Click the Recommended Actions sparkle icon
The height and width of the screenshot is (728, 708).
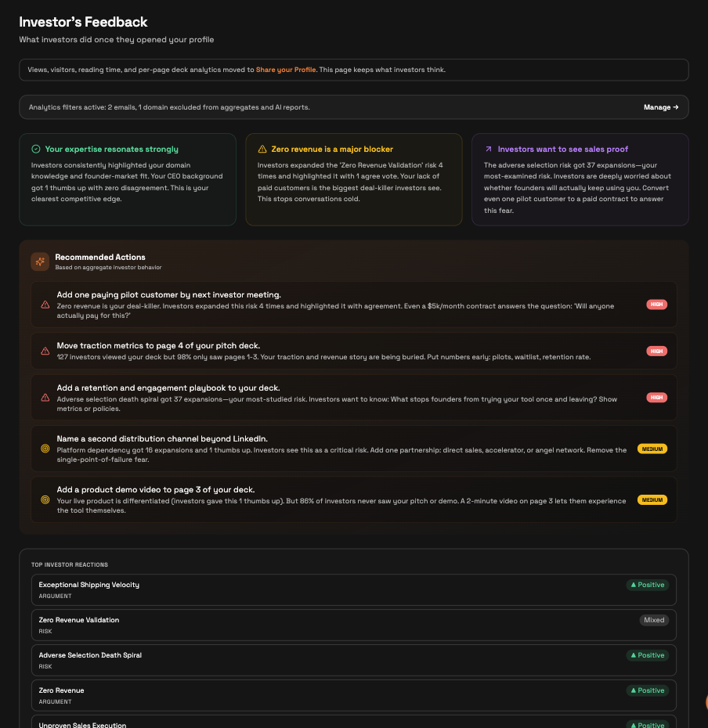click(40, 262)
